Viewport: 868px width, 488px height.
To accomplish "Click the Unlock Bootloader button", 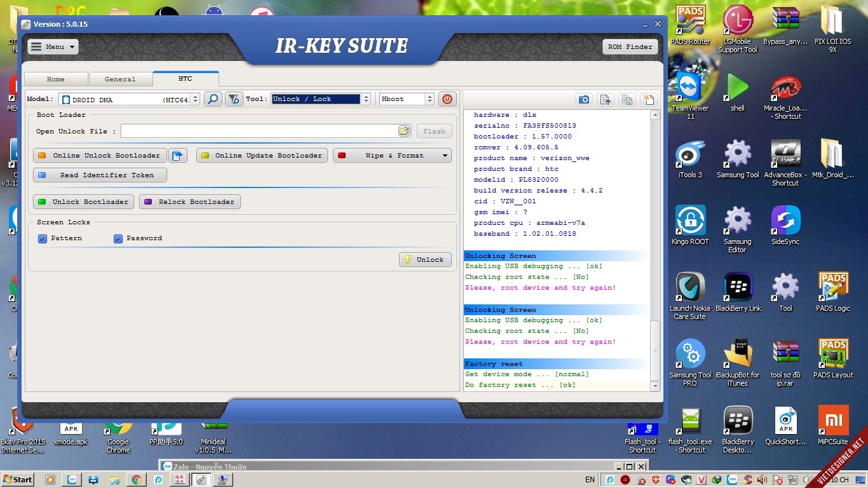I will [x=84, y=202].
